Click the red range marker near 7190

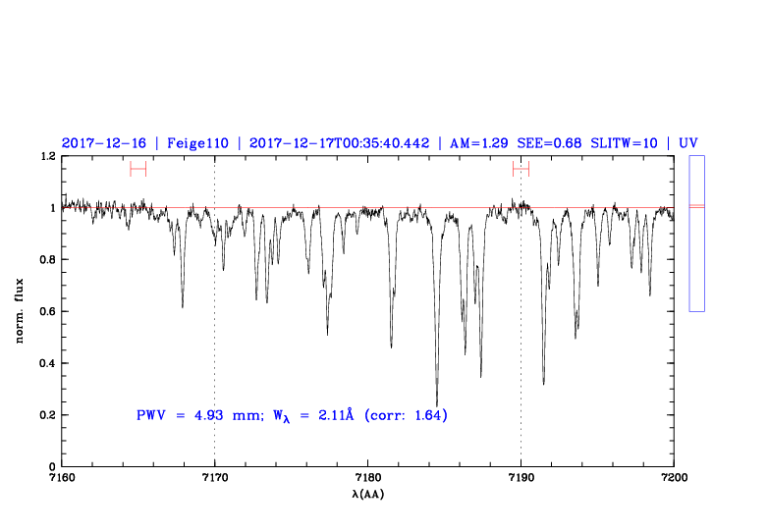[x=521, y=169]
